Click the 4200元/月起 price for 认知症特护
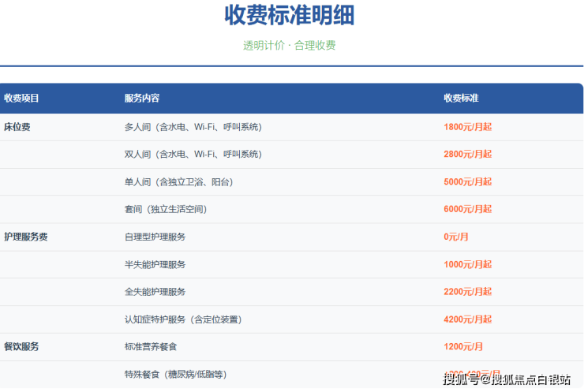584x392 pixels. point(467,319)
